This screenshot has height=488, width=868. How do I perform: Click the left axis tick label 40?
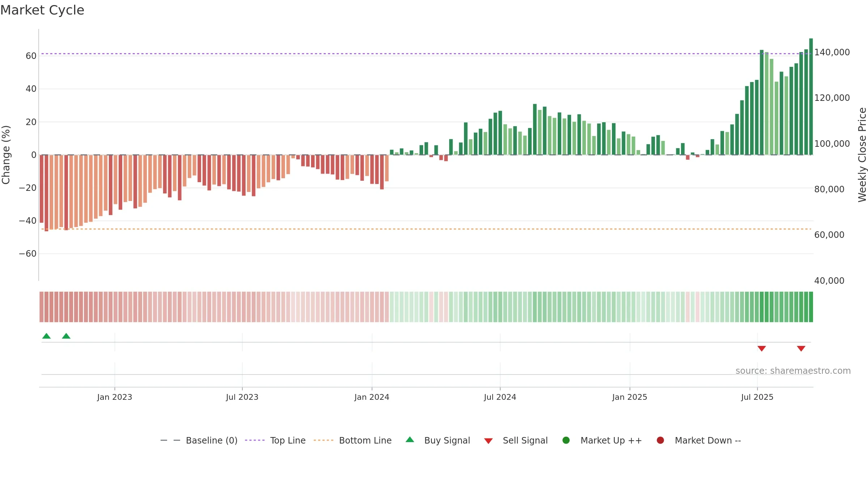(x=31, y=89)
